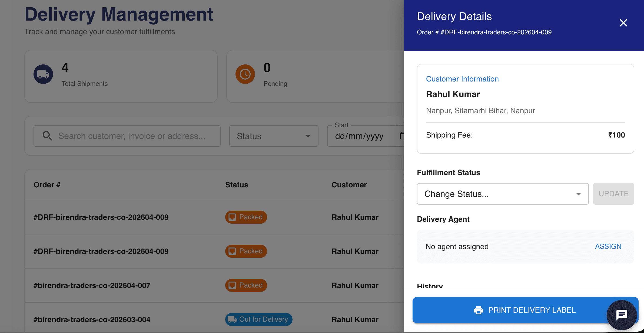Click the Pending clock icon
Image resolution: width=644 pixels, height=333 pixels.
pos(245,74)
